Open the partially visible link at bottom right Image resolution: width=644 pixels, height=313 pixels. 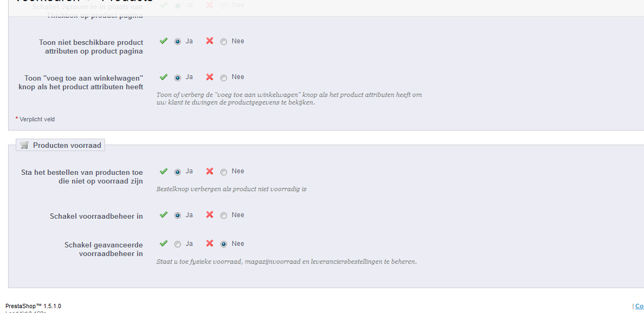(x=640, y=306)
